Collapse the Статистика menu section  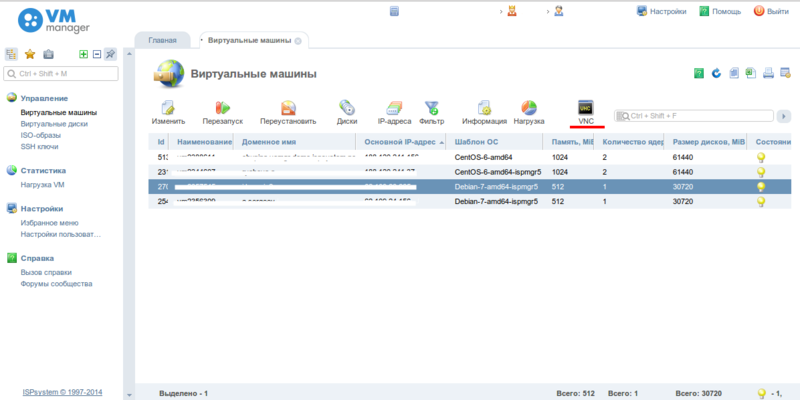point(43,170)
